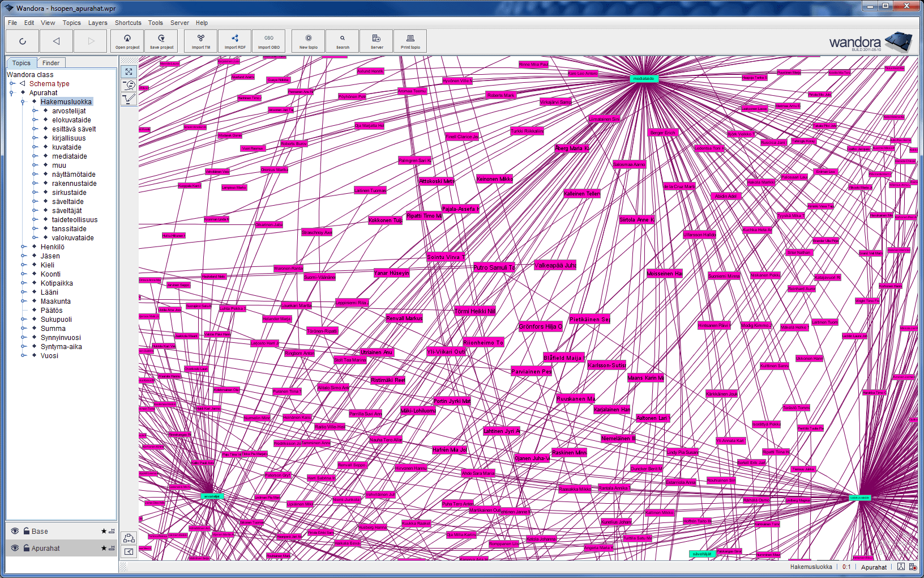Screen dimensions: 924x578
Task: Click the New topic toolbar icon
Action: pyautogui.click(x=309, y=41)
